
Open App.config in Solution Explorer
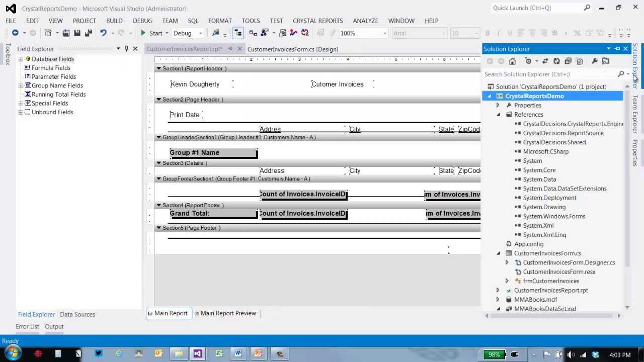coord(528,244)
